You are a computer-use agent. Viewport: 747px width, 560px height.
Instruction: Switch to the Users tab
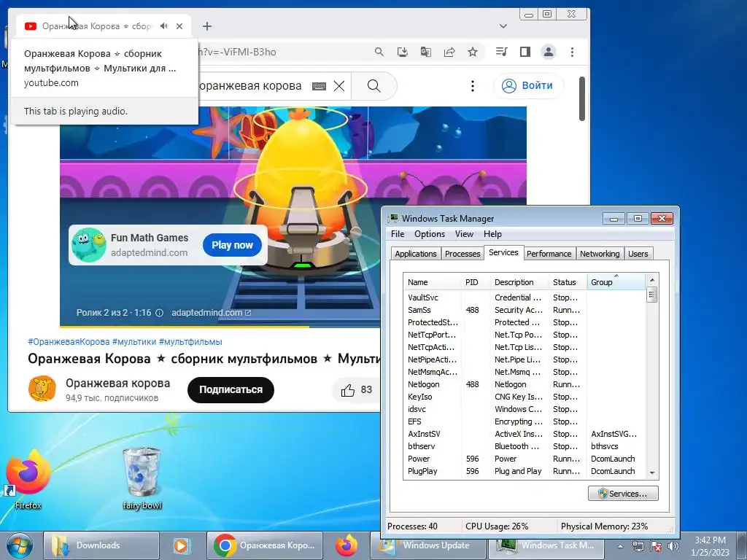click(638, 254)
